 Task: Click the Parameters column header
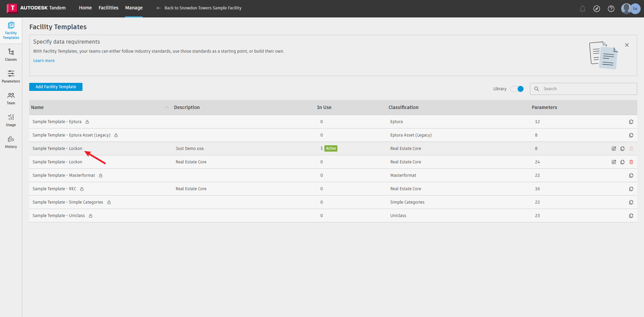[x=544, y=107]
